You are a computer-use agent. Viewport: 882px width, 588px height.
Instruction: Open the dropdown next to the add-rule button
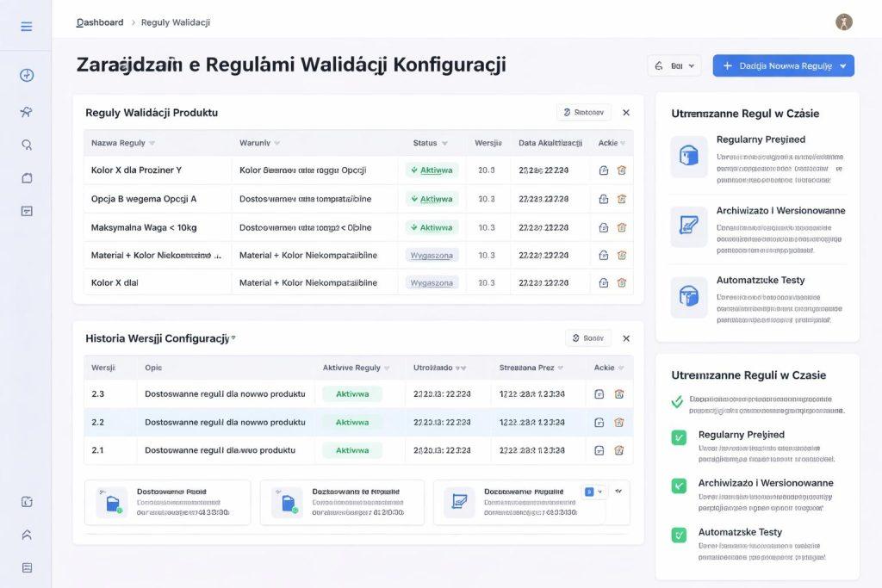(842, 65)
